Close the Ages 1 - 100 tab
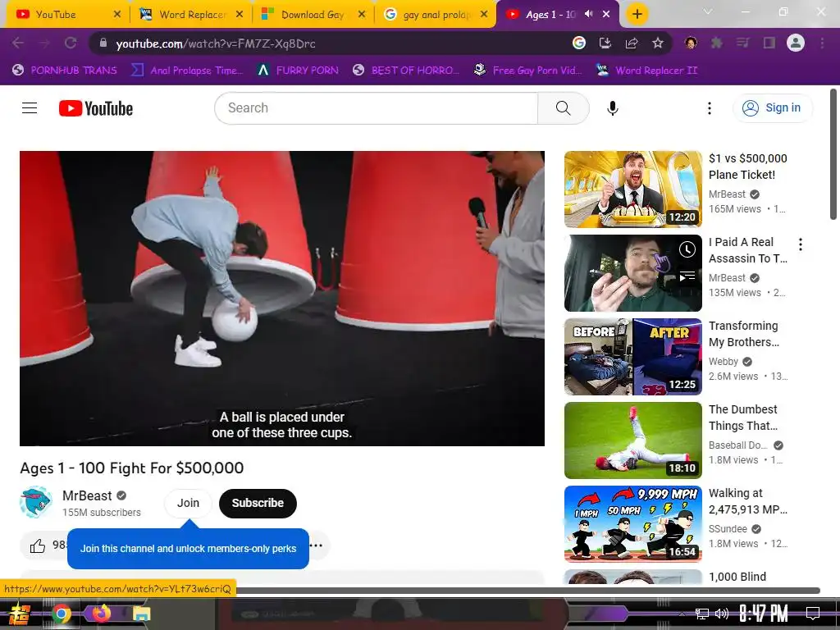Screen dimensions: 840x630 (606, 15)
